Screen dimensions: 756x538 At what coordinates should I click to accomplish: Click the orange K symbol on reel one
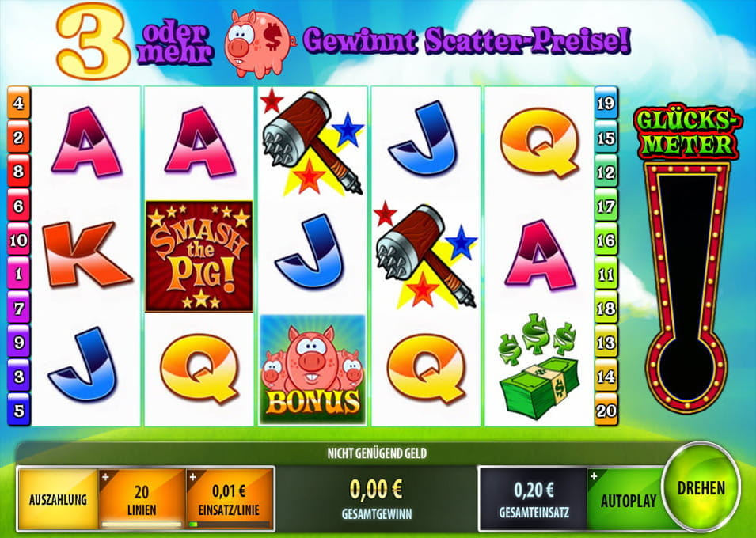tap(87, 254)
